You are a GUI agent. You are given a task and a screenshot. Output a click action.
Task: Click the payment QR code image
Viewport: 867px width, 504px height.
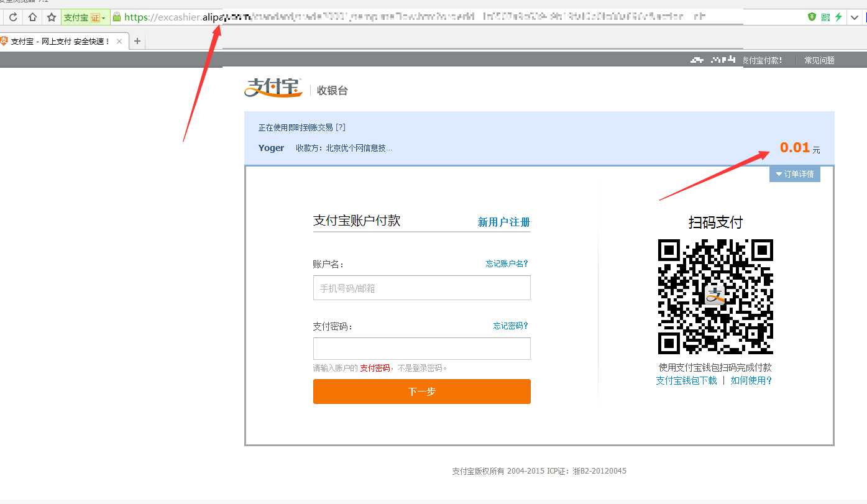tap(715, 296)
